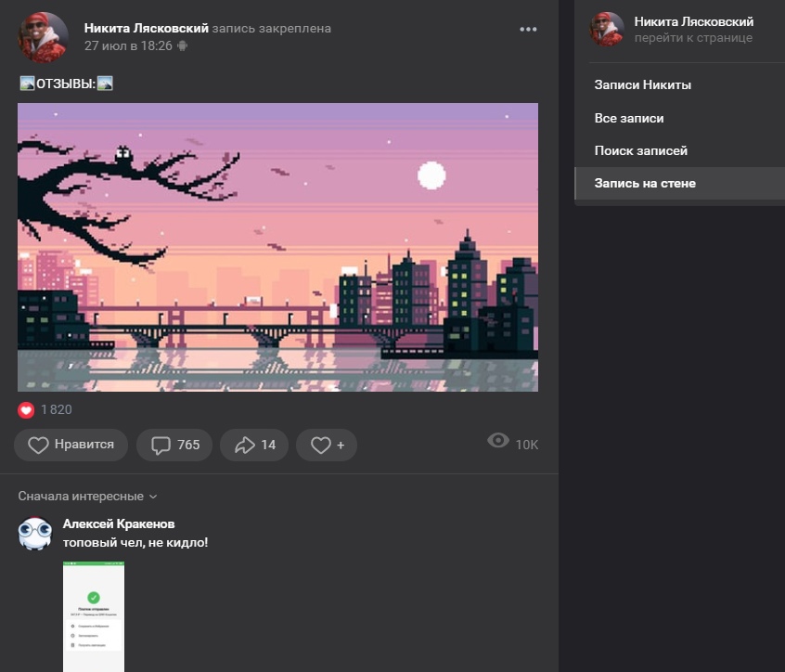Open the three-dot post options menu
The image size is (785, 672).
[528, 30]
